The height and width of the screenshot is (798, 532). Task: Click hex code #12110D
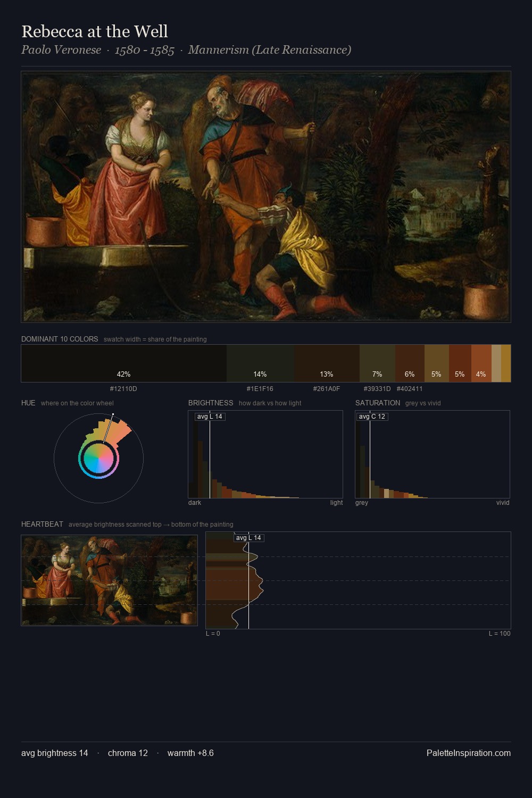pyautogui.click(x=123, y=389)
